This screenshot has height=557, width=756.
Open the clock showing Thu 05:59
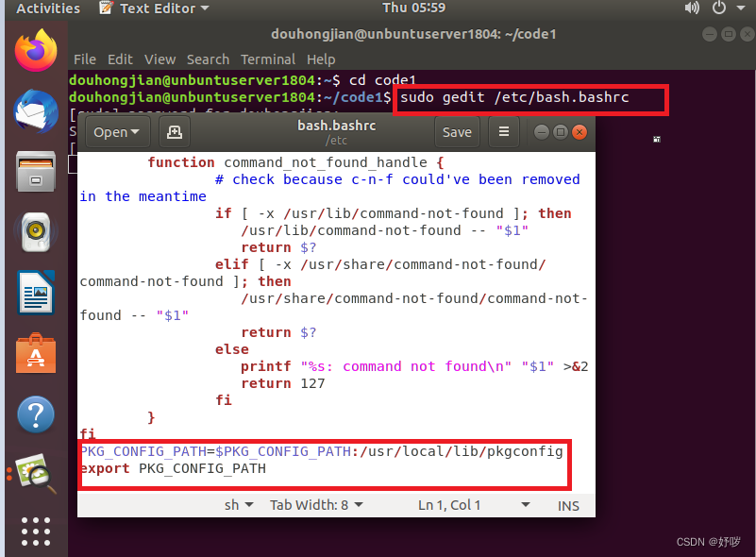(413, 8)
